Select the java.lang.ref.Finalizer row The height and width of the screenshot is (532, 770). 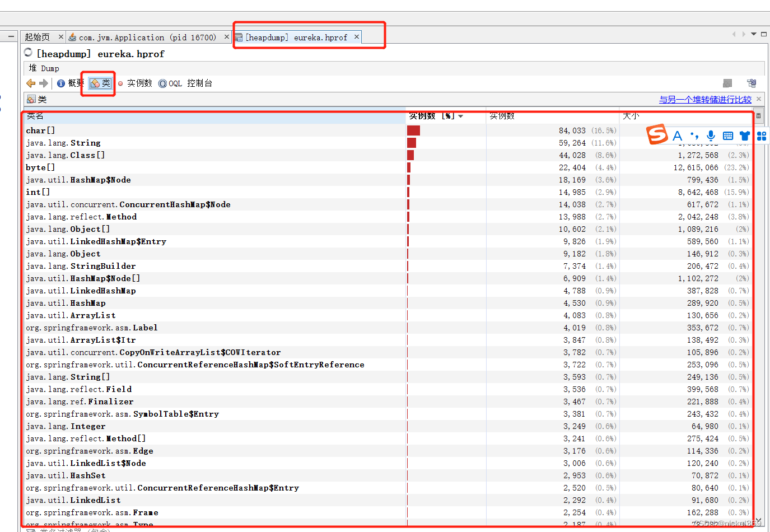tap(389, 402)
